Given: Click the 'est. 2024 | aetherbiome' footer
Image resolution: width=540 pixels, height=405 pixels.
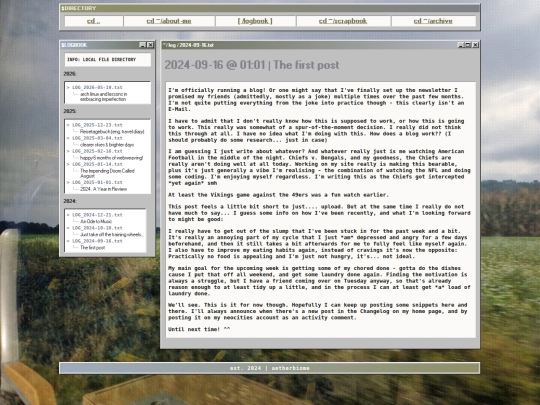Looking at the screenshot, I should tap(270, 368).
